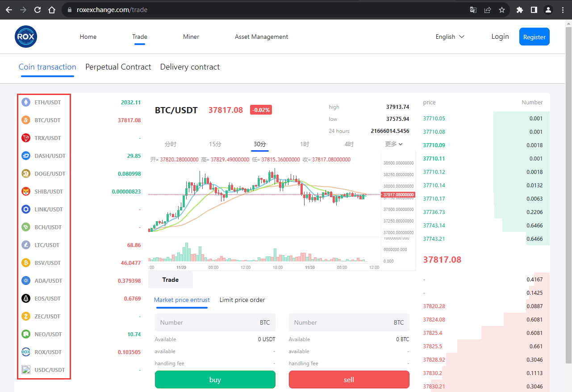Reload the page in browser

(38, 10)
